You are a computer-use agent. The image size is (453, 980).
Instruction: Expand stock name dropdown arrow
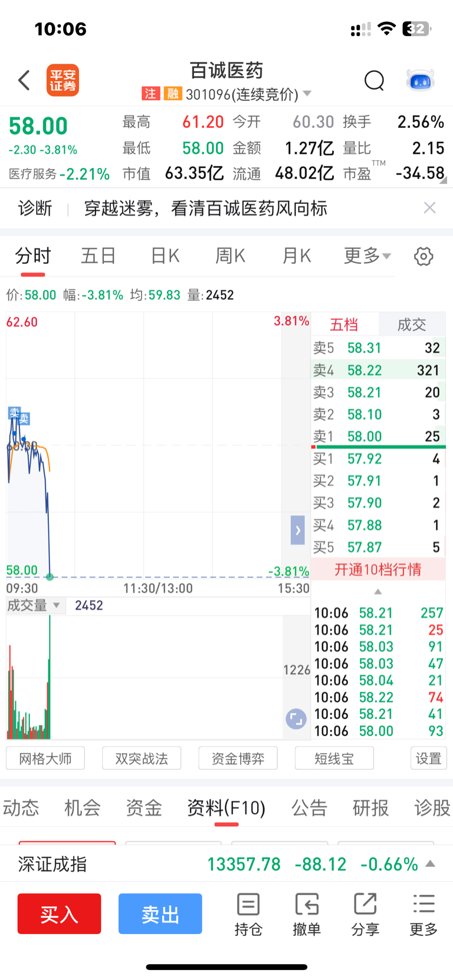[x=307, y=94]
